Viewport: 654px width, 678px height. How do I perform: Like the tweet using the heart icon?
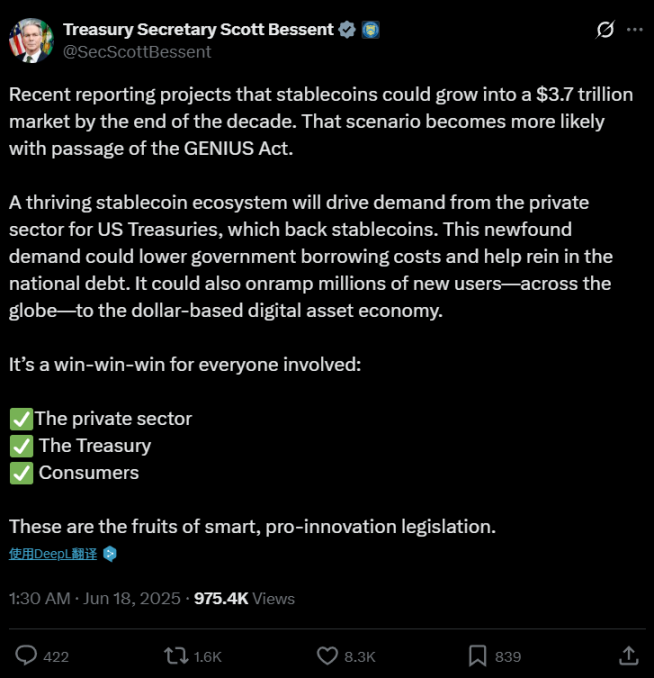[327, 655]
